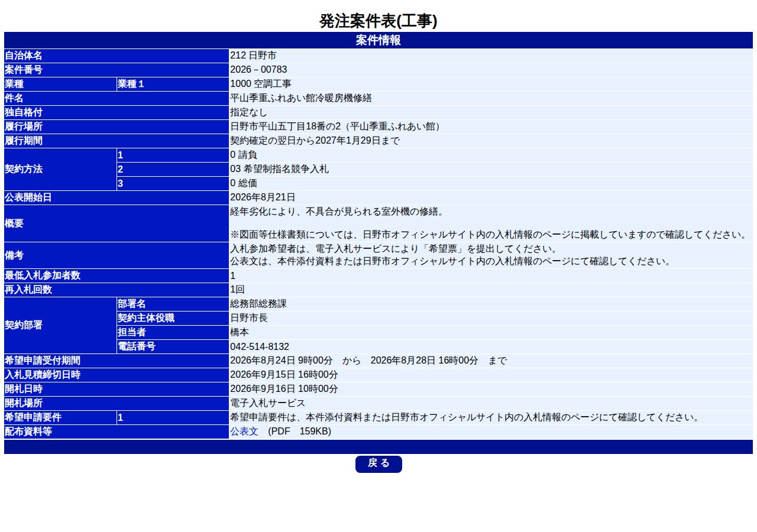
Task: Click the 電話番号 sub-label cell
Action: (x=172, y=346)
